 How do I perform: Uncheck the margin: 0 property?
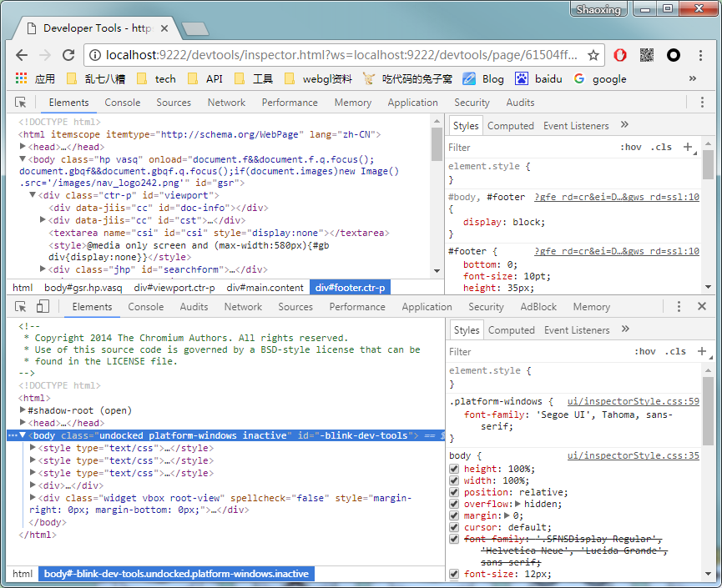[454, 515]
